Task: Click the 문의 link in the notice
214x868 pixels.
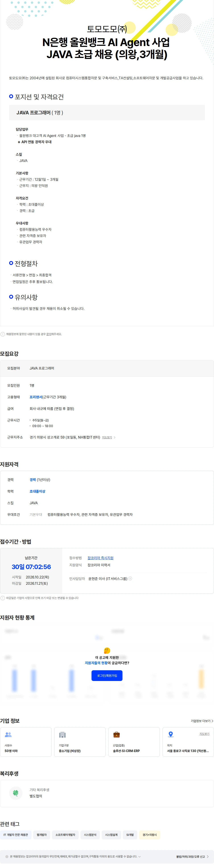Action: [x=49, y=334]
